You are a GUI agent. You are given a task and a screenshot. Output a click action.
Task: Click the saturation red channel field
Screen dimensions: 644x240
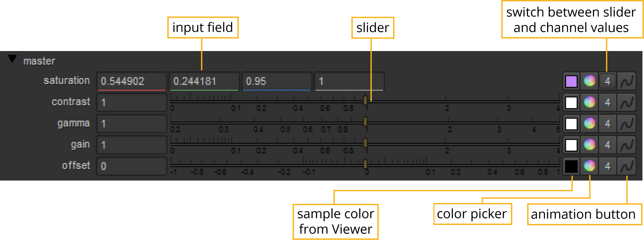tap(131, 81)
